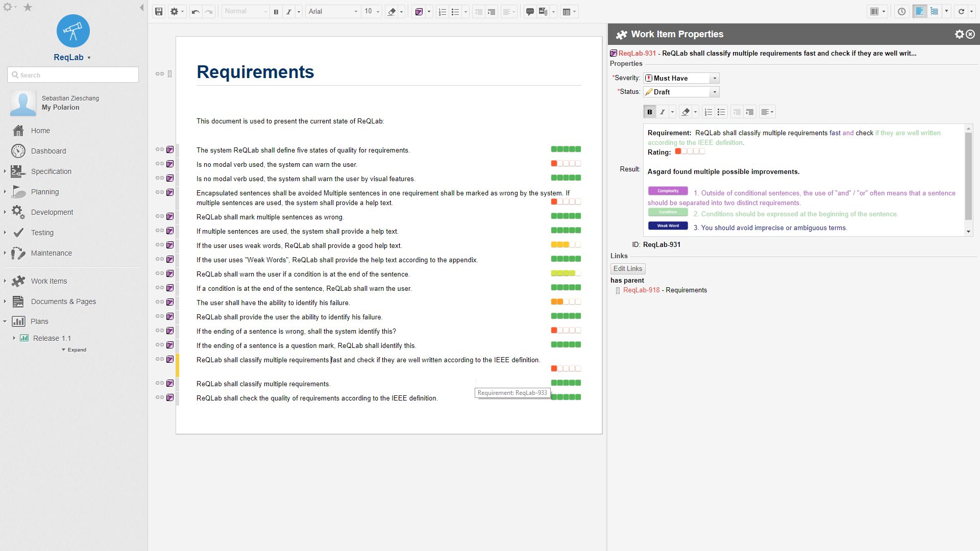Switch to document view mode icon

(920, 12)
